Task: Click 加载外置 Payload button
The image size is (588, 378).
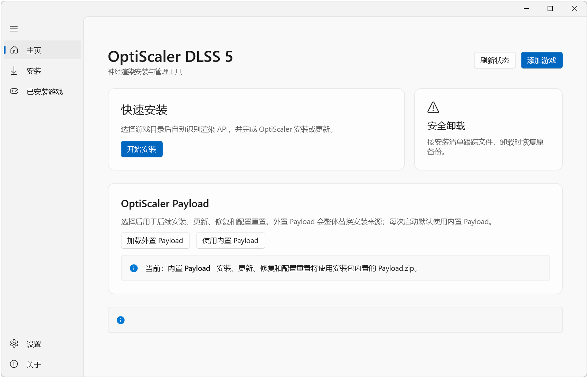Action: tap(155, 240)
